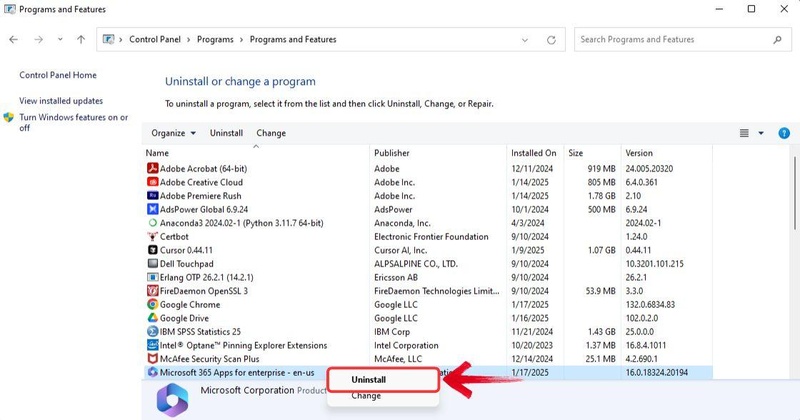
Task: Click the Erlang OTP 26.2.1 icon
Action: pos(152,277)
